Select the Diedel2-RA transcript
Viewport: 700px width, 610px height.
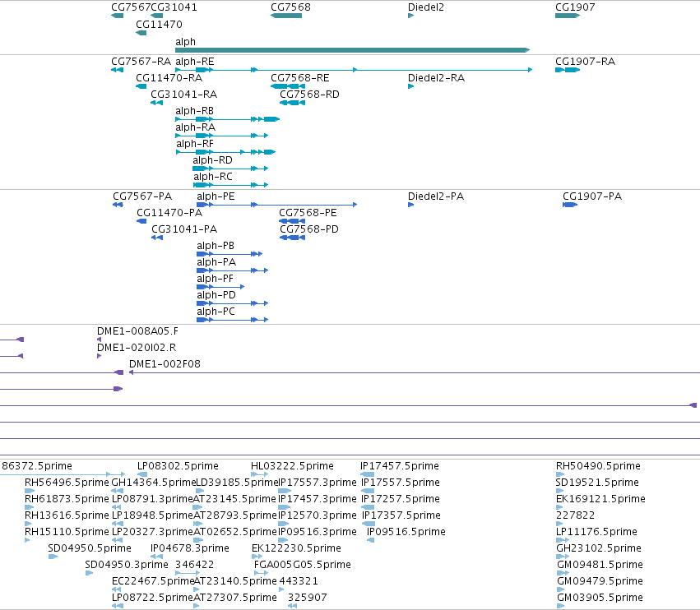click(x=410, y=86)
